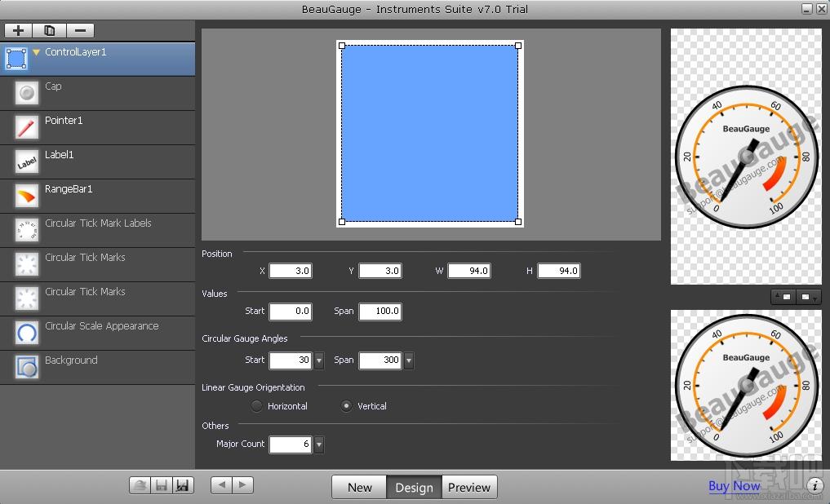Click the info icon
Screen dimensions: 830x504
click(x=815, y=485)
